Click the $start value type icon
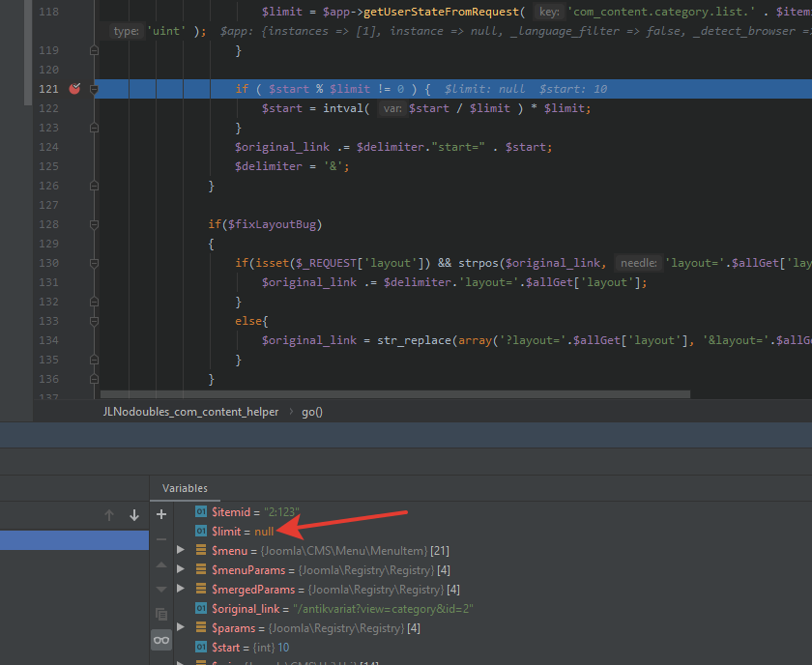The height and width of the screenshot is (665, 812). point(201,647)
